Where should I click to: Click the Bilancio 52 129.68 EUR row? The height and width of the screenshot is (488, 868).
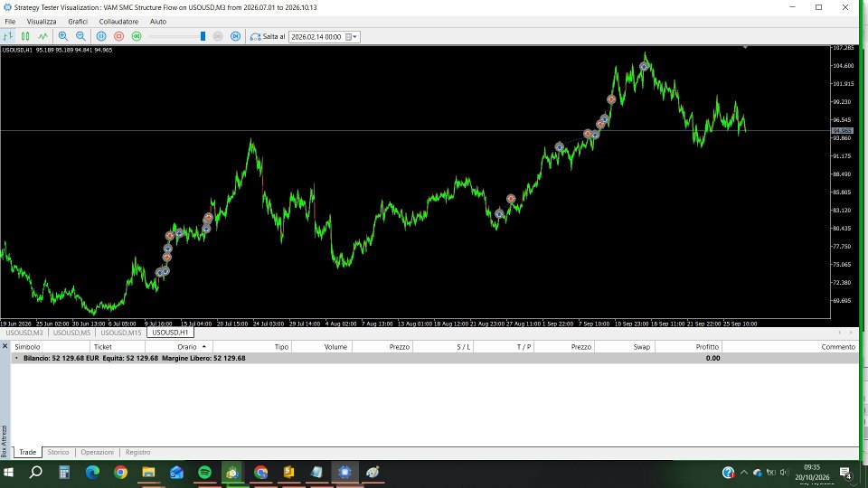pyautogui.click(x=435, y=358)
